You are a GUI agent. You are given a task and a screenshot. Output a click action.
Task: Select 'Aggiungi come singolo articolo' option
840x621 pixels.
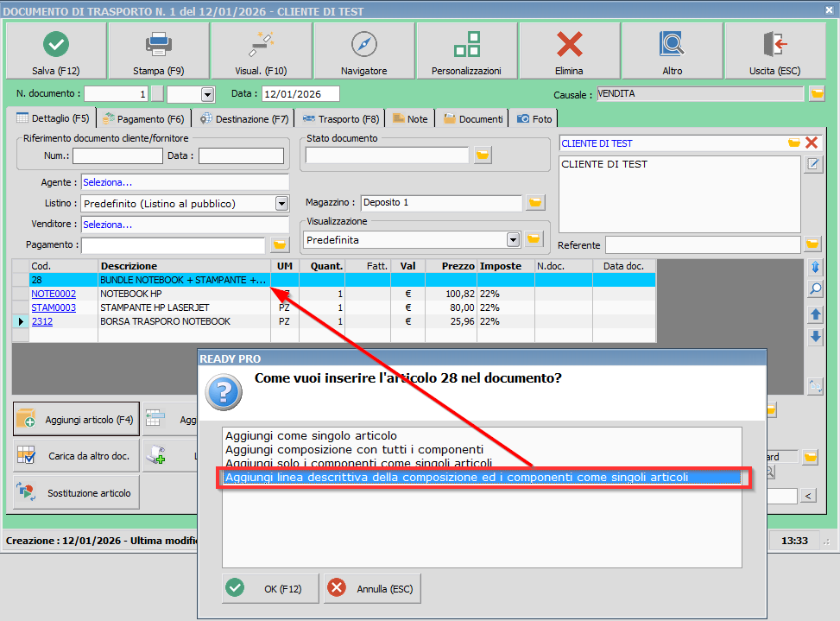(311, 435)
